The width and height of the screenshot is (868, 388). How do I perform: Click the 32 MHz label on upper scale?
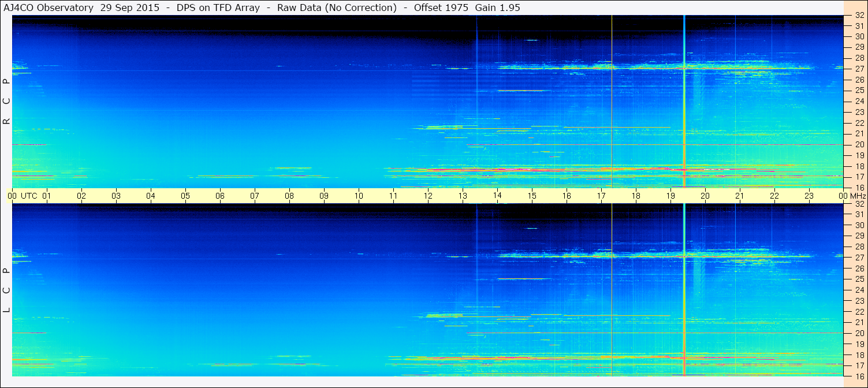(859, 16)
